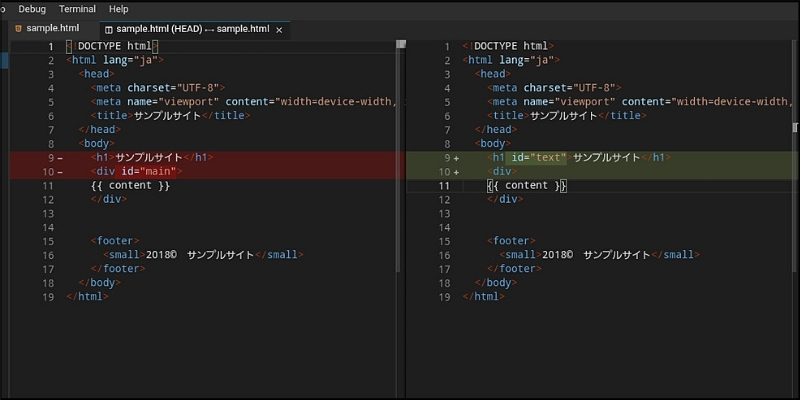The height and width of the screenshot is (400, 800).
Task: Click small 2018© line in right pane
Action: click(x=600, y=255)
